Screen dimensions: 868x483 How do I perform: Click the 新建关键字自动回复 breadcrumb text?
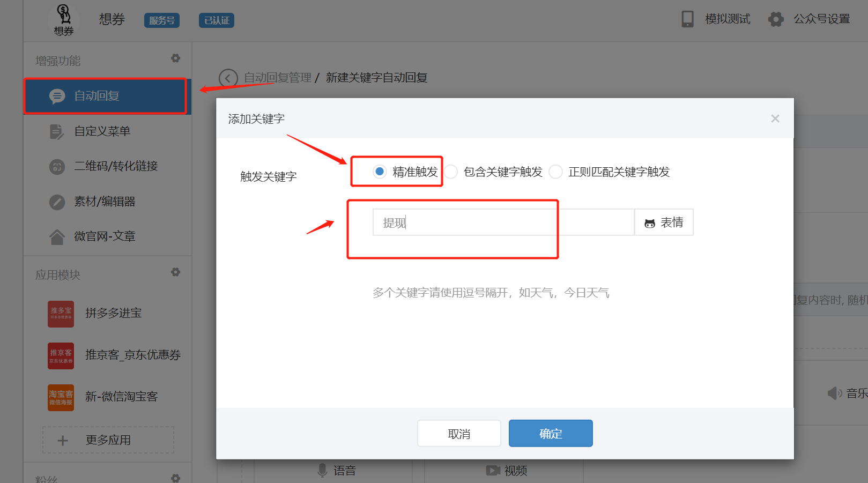pos(377,78)
